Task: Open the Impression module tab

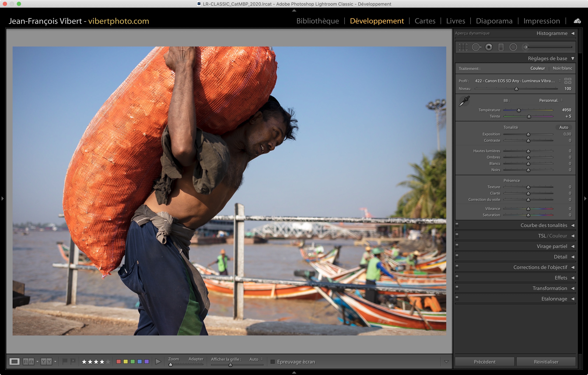Action: [x=541, y=21]
